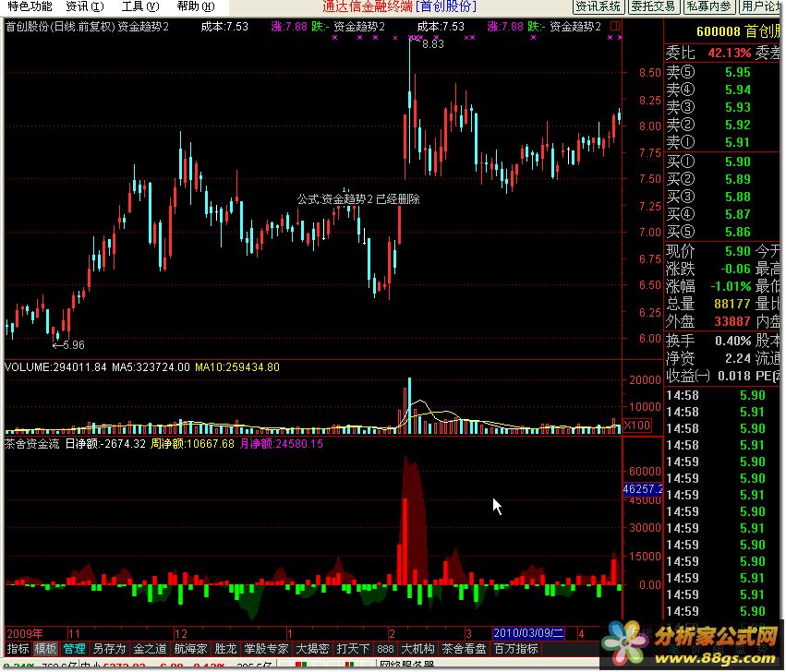This screenshot has height=672, width=786.
Task: Click the 另存为 tab
Action: tap(109, 648)
